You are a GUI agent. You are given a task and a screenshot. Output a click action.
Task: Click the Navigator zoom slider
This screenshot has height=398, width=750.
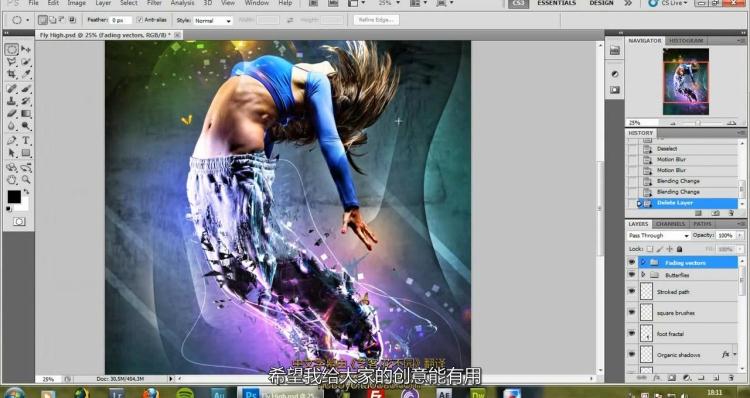point(697,123)
